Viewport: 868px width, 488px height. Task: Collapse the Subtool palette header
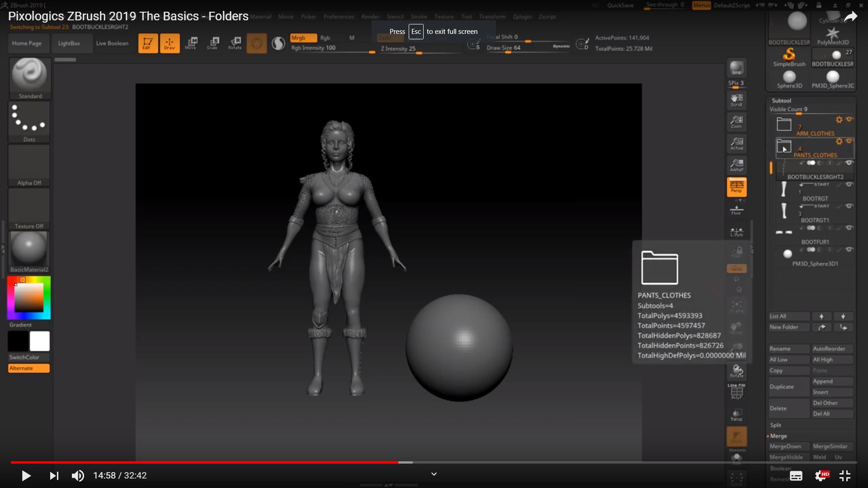pyautogui.click(x=781, y=101)
